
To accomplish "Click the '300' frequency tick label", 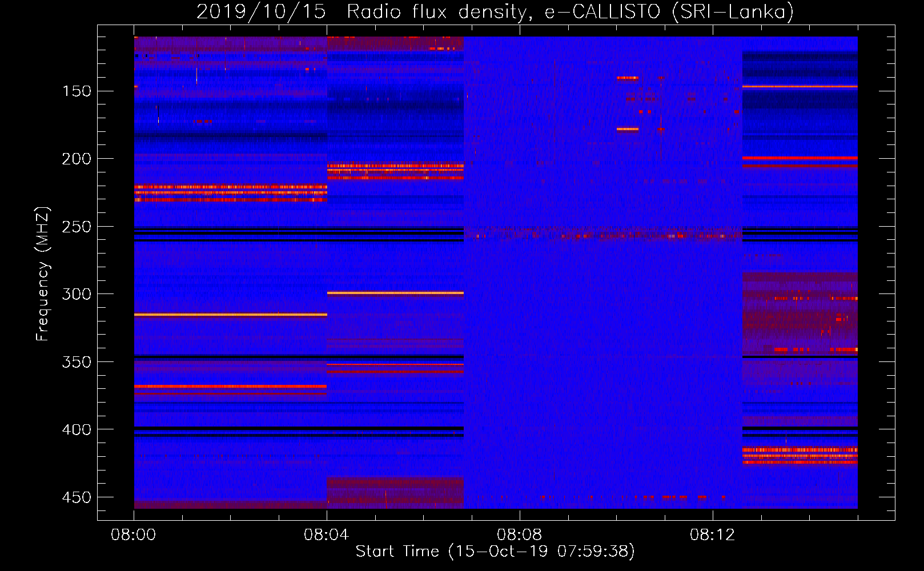I will click(x=77, y=294).
